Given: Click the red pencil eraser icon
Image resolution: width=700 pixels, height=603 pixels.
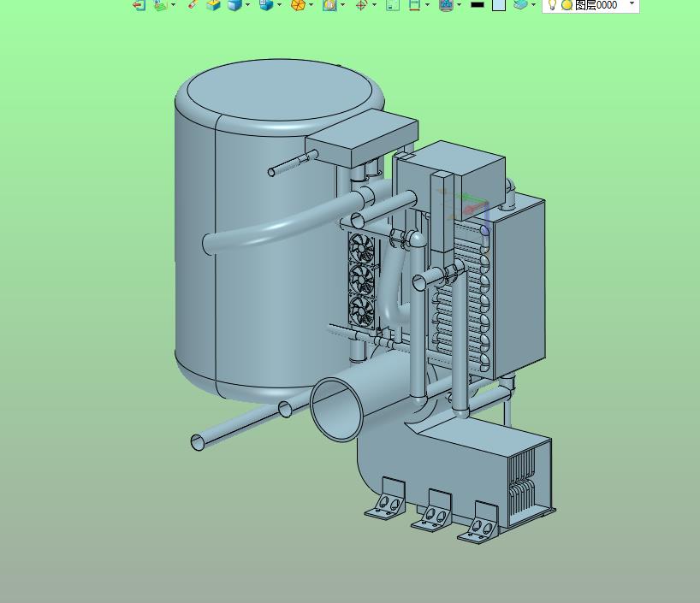Looking at the screenshot, I should coord(193,4).
